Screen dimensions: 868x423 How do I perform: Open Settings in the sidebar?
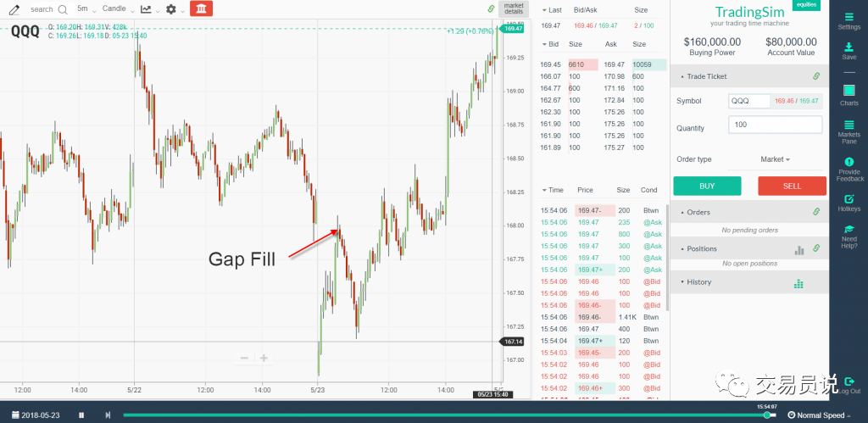tap(849, 21)
